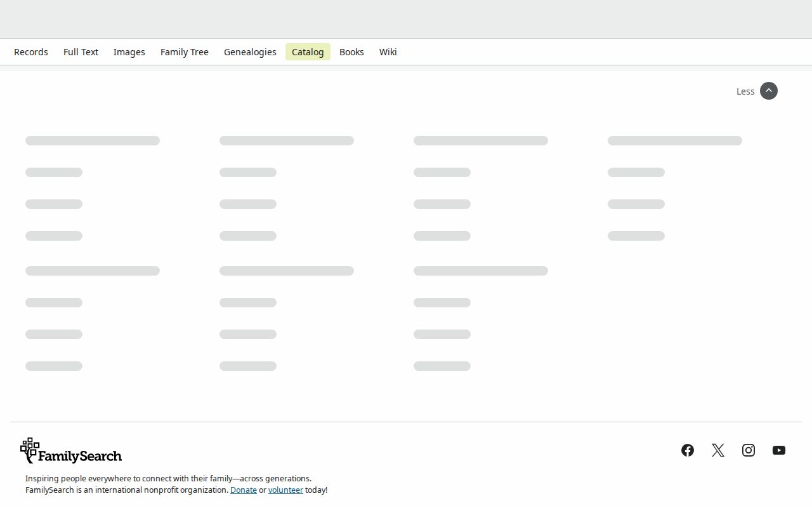Switch to the Books tab
Screen dimensions: 812x508
coord(351,52)
